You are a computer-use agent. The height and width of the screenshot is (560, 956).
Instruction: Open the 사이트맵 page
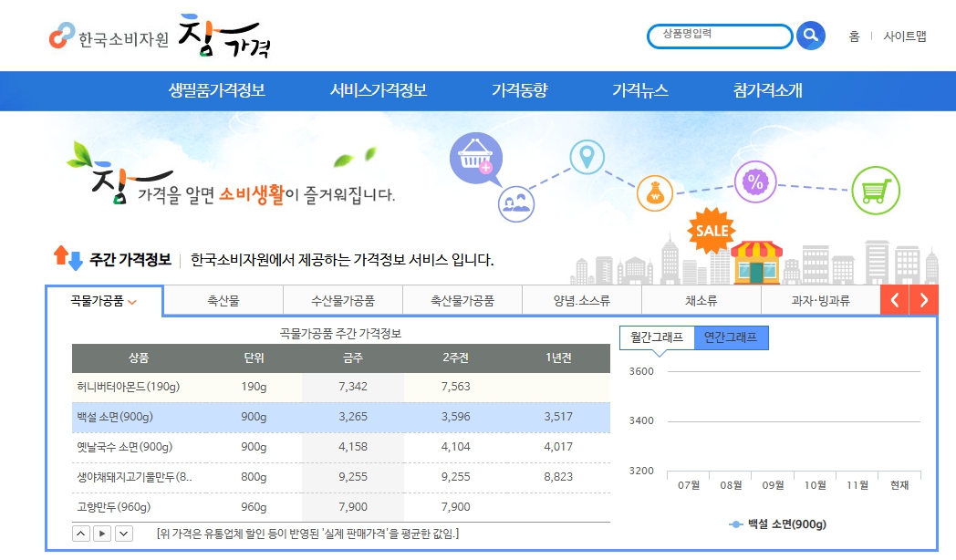[903, 36]
